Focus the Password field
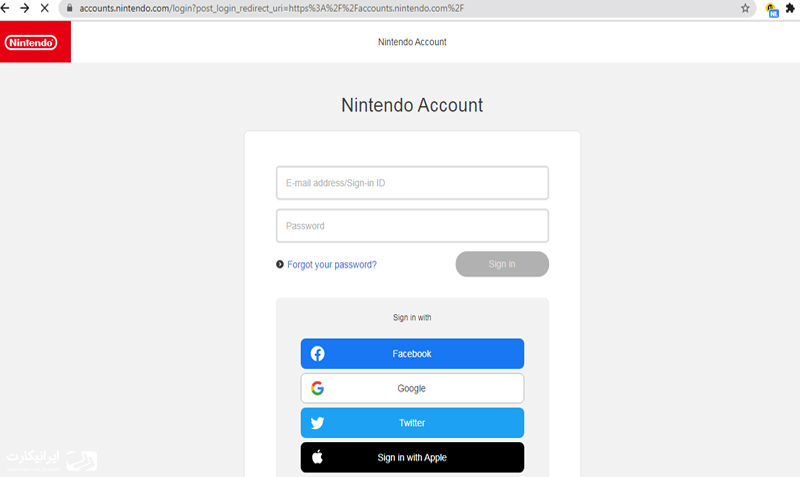This screenshot has width=800, height=477. pyautogui.click(x=412, y=225)
